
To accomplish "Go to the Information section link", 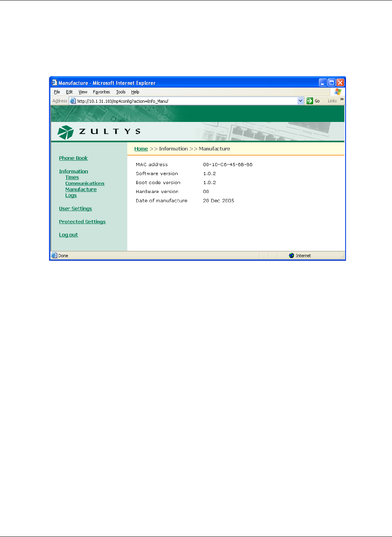I will [73, 171].
